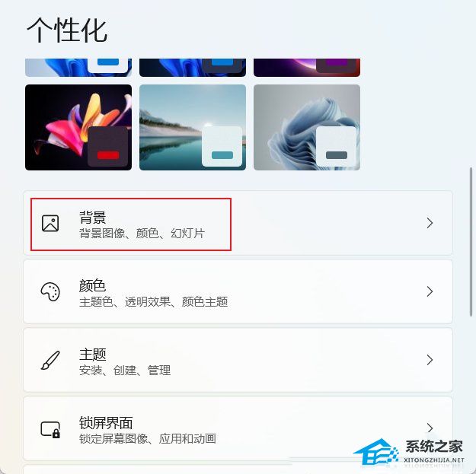Image resolution: width=476 pixels, height=474 pixels.
Task: Expand the 主题 row chevron arrow
Action: tap(430, 360)
